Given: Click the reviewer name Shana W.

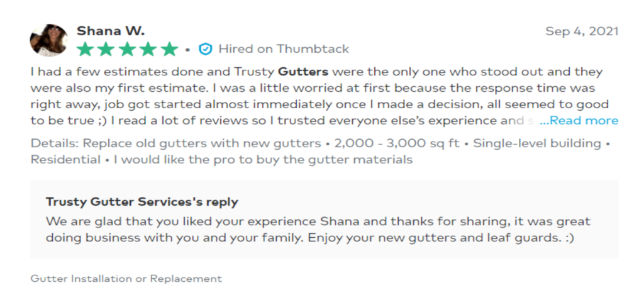Looking at the screenshot, I should (x=111, y=31).
